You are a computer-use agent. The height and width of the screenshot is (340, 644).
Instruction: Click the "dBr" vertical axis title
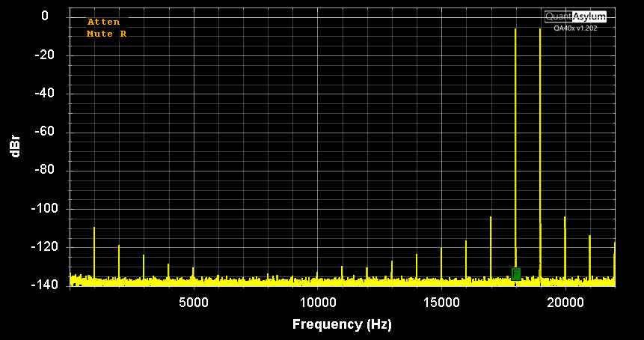15,146
